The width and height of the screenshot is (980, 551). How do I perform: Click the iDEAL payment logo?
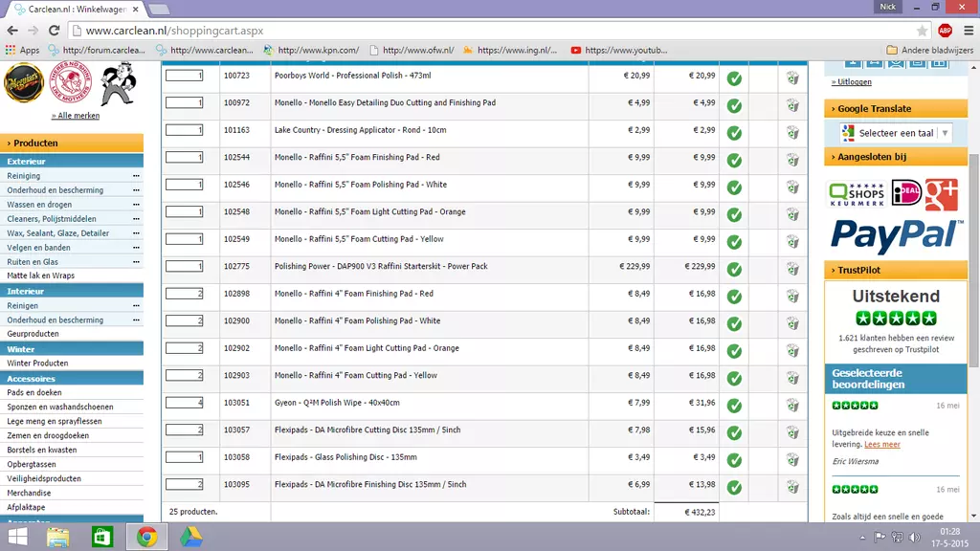(x=906, y=192)
